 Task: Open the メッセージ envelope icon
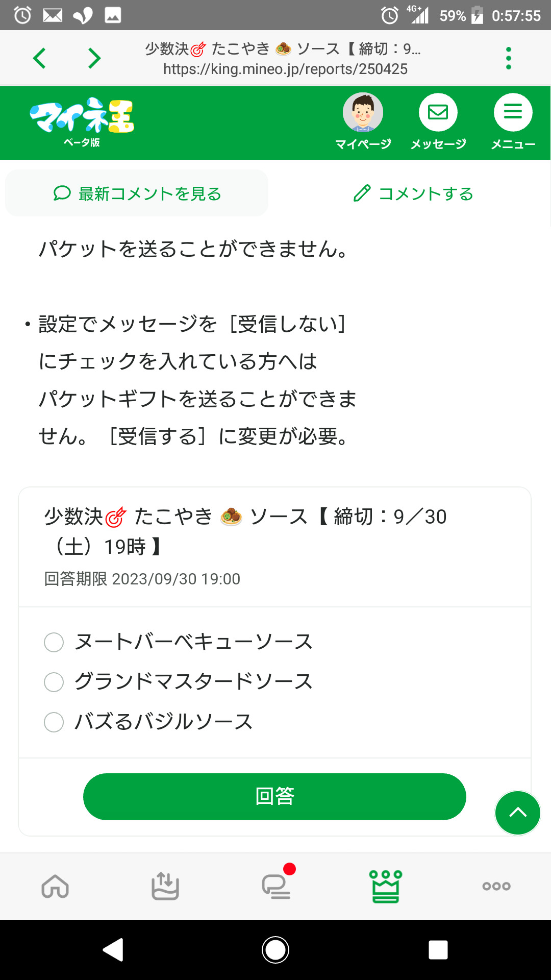(x=438, y=113)
